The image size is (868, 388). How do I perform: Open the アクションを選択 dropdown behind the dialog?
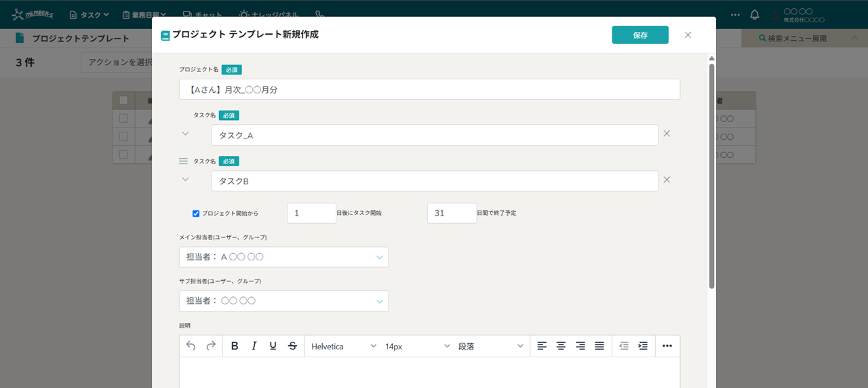tap(117, 62)
